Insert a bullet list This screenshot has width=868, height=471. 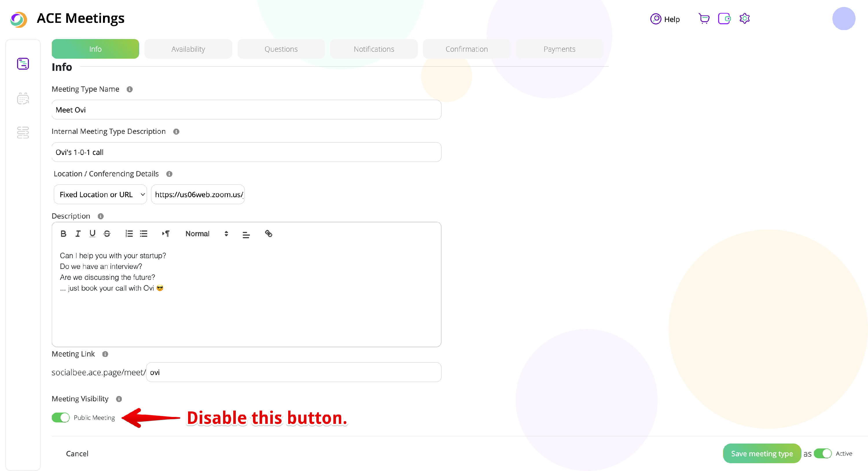144,234
